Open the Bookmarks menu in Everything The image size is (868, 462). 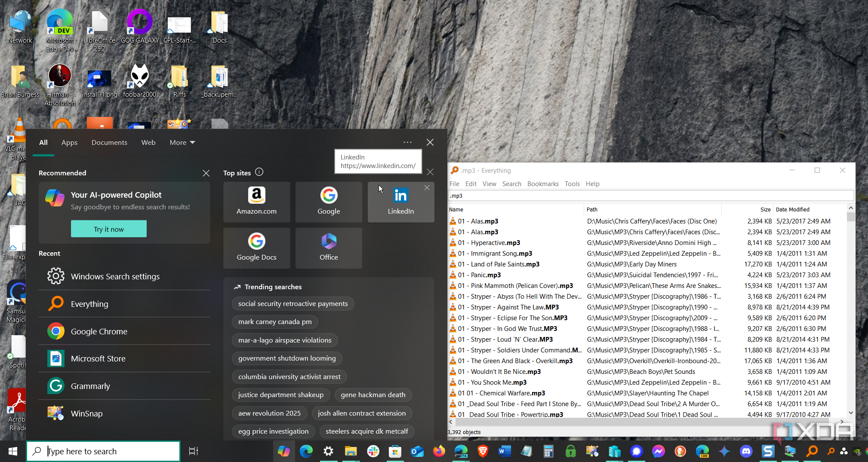[x=543, y=184]
